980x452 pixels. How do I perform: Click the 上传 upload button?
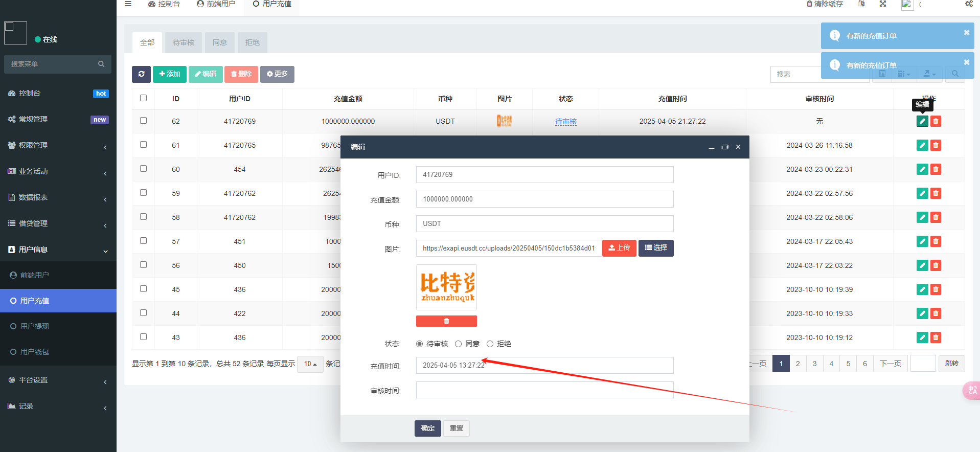[x=619, y=248]
